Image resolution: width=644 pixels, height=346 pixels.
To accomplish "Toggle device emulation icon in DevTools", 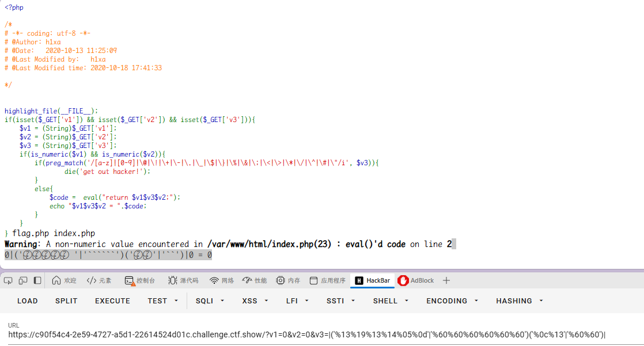I will coord(23,281).
